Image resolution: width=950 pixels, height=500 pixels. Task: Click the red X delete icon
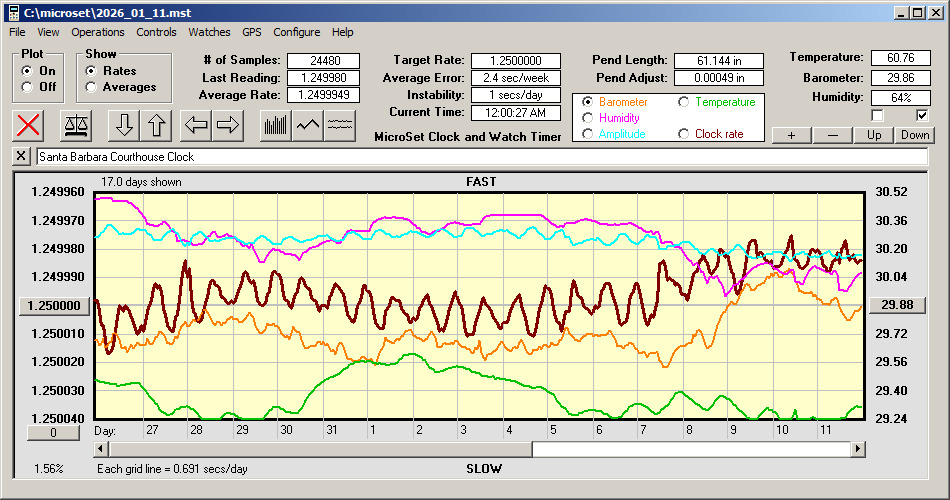pyautogui.click(x=30, y=125)
